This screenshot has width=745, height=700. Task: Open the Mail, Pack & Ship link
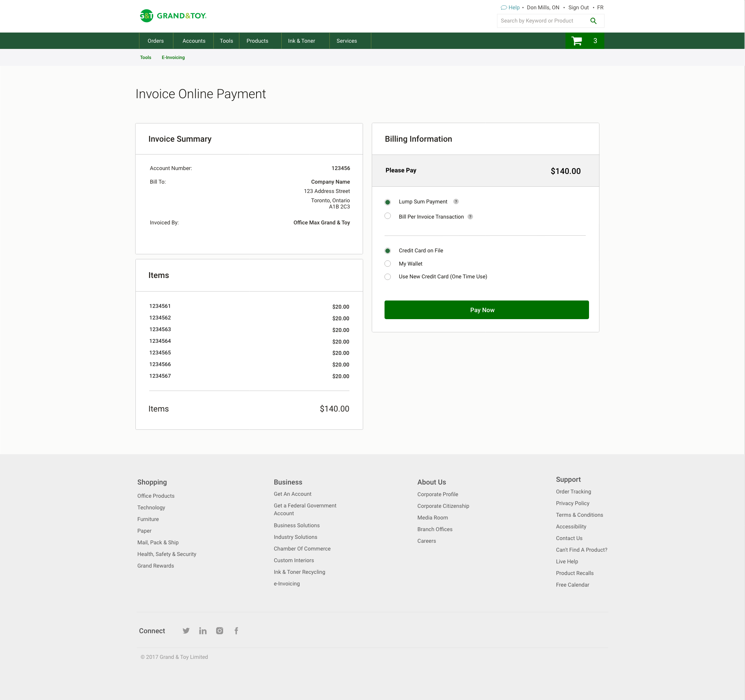pyautogui.click(x=158, y=542)
